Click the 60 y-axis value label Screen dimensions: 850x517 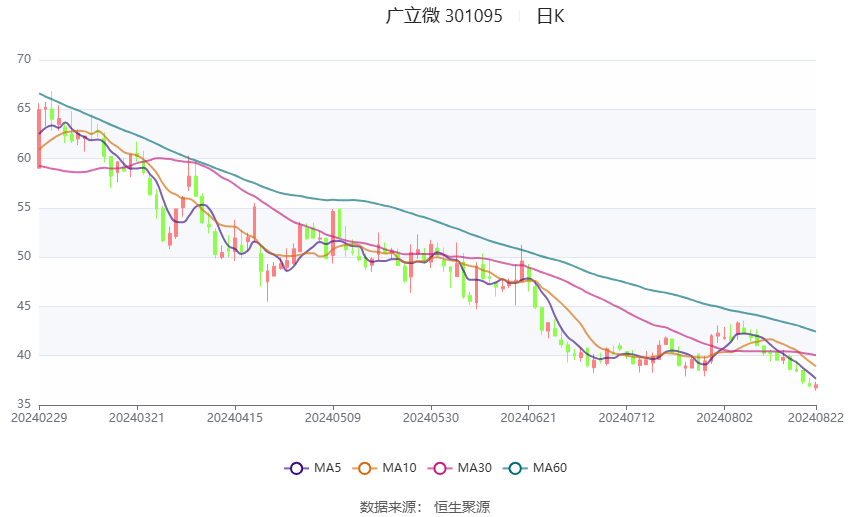tap(24, 158)
